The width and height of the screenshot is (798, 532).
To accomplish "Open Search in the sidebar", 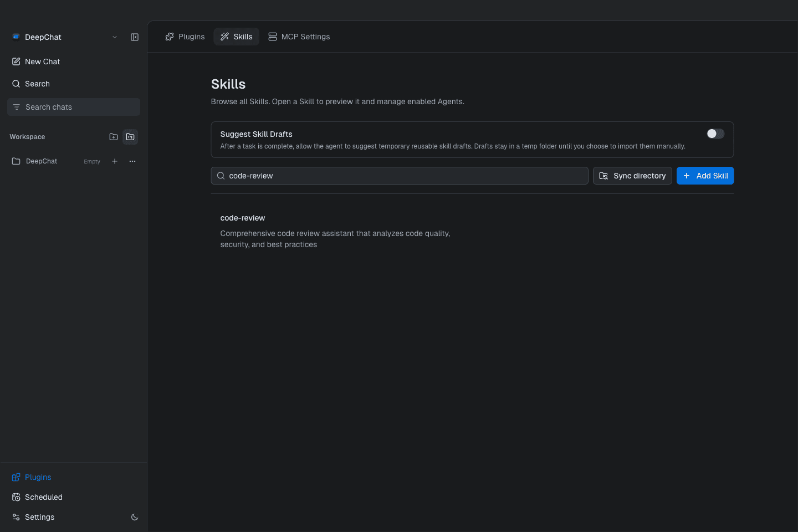I will 73,84.
